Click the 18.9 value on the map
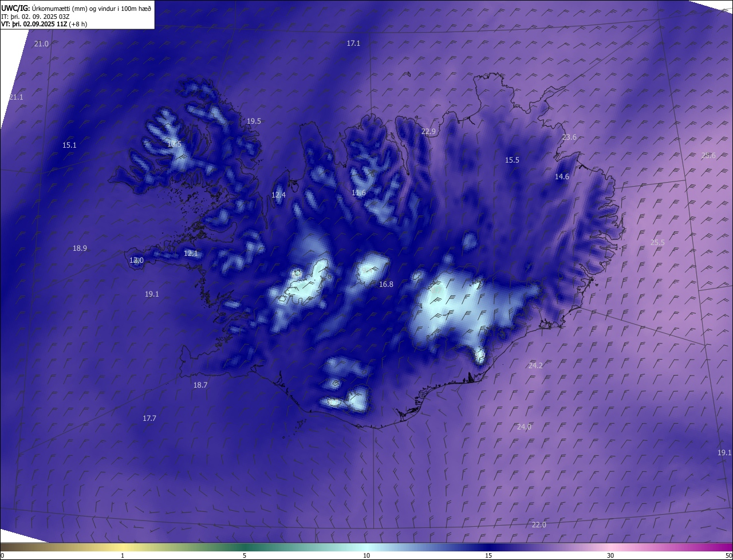The height and width of the screenshot is (560, 733). (80, 249)
